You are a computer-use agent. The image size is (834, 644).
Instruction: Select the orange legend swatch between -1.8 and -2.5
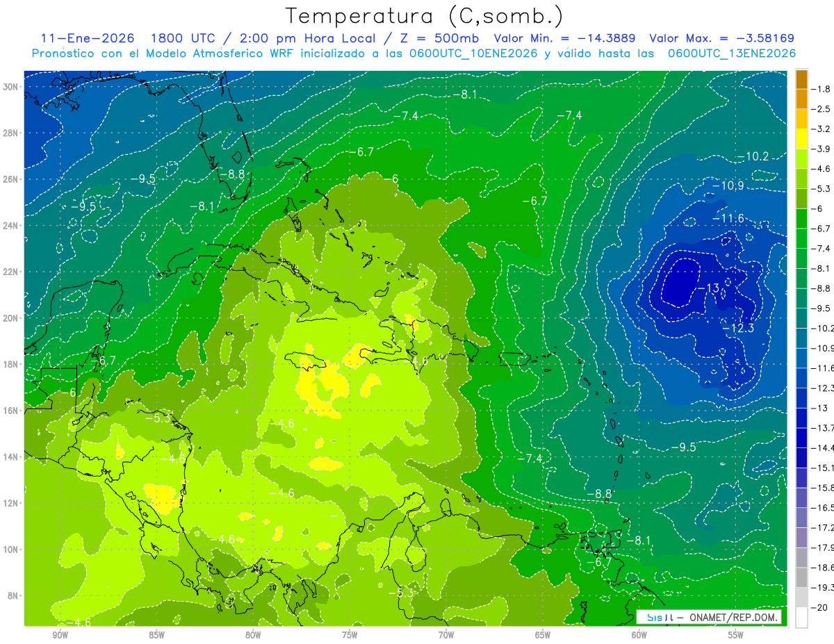pos(801,99)
